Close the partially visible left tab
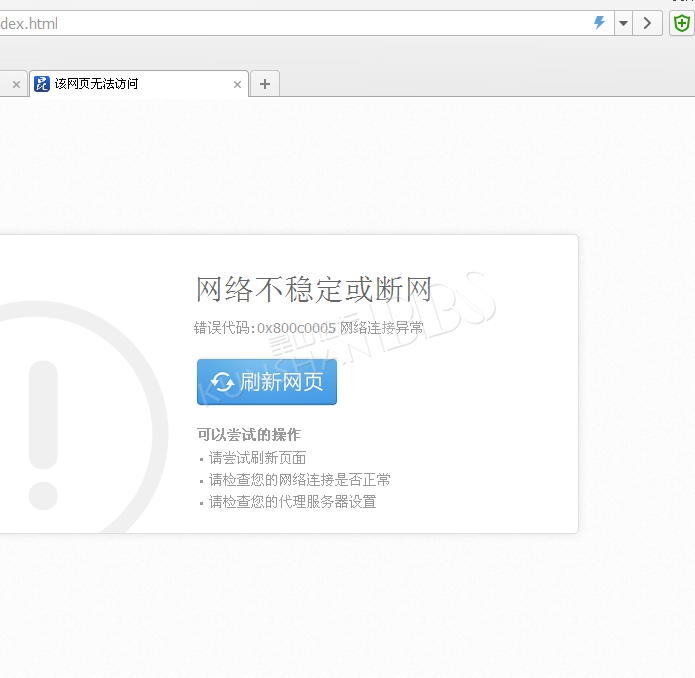 (x=16, y=84)
